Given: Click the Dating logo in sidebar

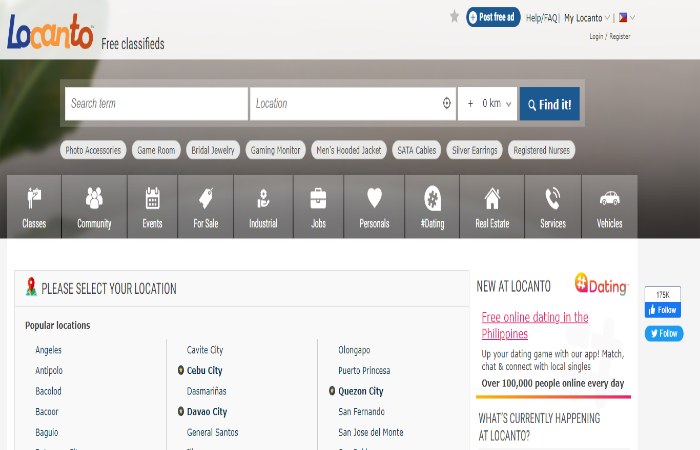Looking at the screenshot, I should (601, 284).
